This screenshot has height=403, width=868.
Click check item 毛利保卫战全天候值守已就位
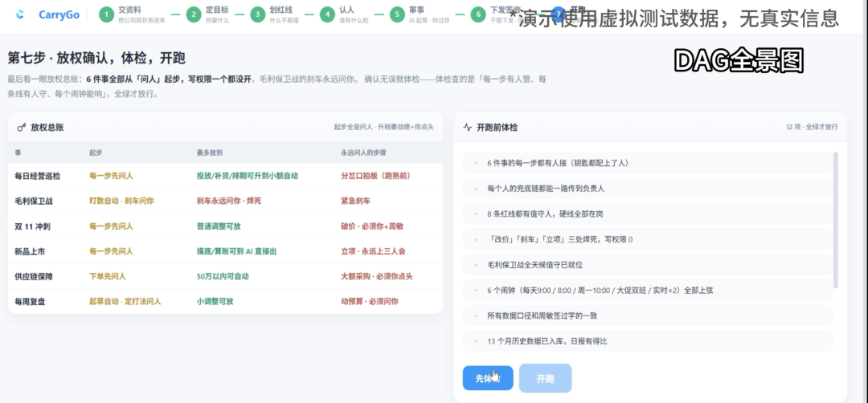(x=648, y=265)
